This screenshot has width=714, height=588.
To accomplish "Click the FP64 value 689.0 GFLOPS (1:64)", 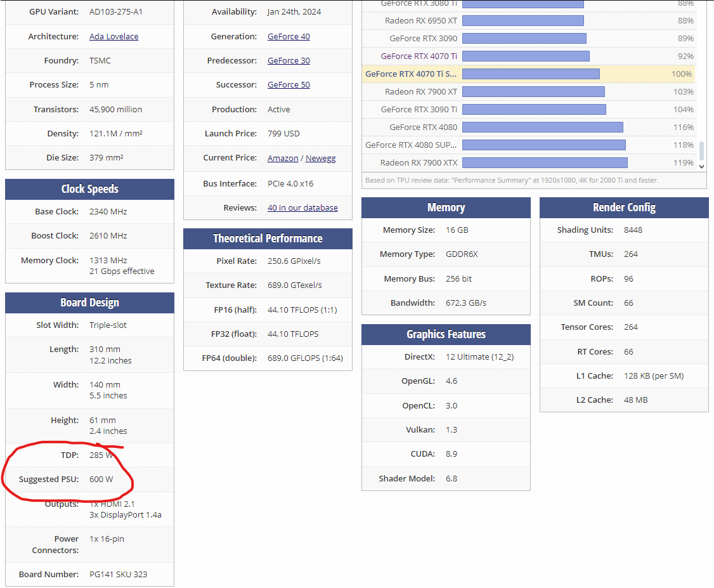I will tap(306, 358).
